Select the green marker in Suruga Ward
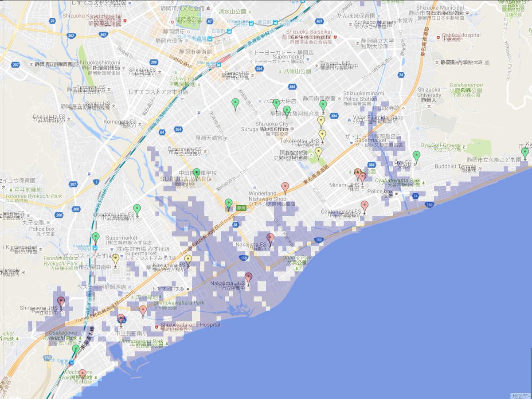The width and height of the screenshot is (532, 399). click(196, 174)
